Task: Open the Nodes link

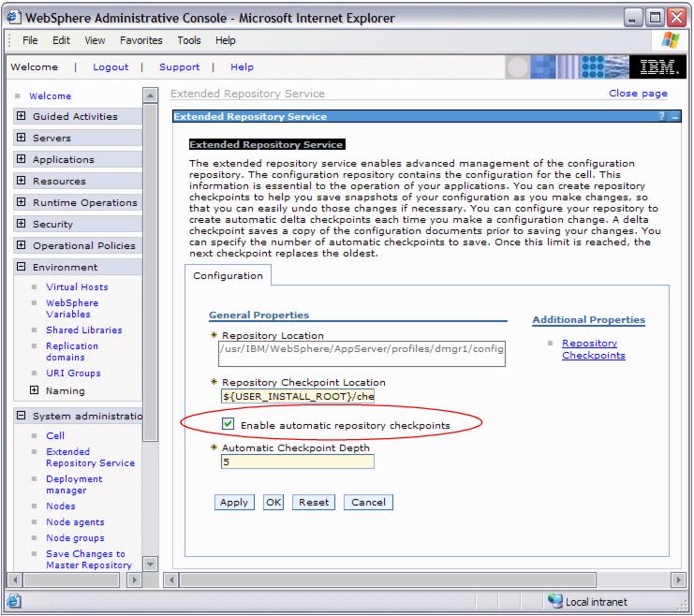Action: click(x=61, y=506)
